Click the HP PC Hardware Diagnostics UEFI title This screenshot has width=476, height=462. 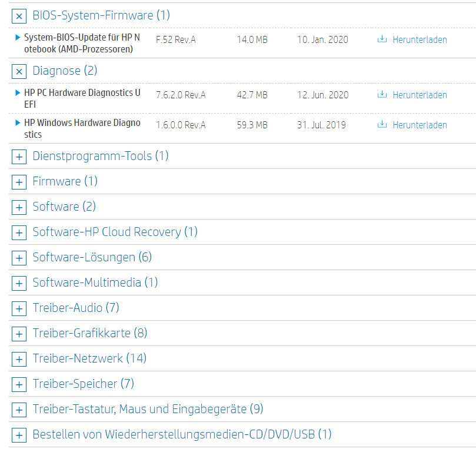click(x=82, y=98)
